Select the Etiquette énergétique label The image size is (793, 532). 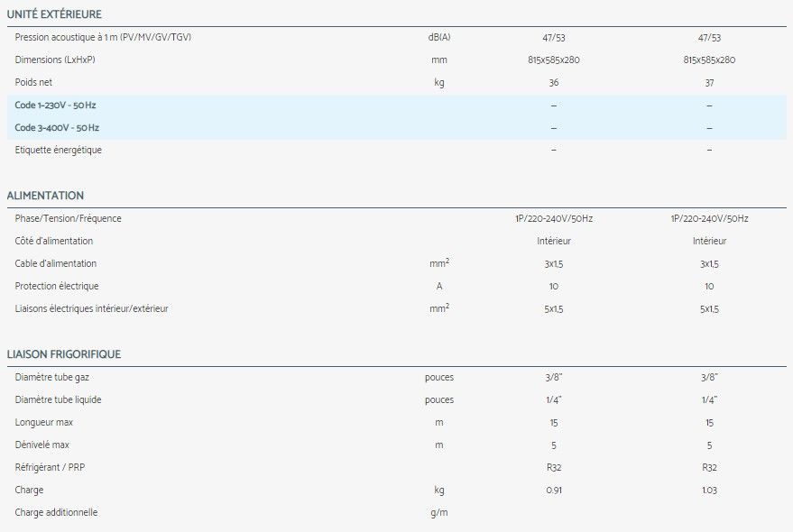[58, 151]
